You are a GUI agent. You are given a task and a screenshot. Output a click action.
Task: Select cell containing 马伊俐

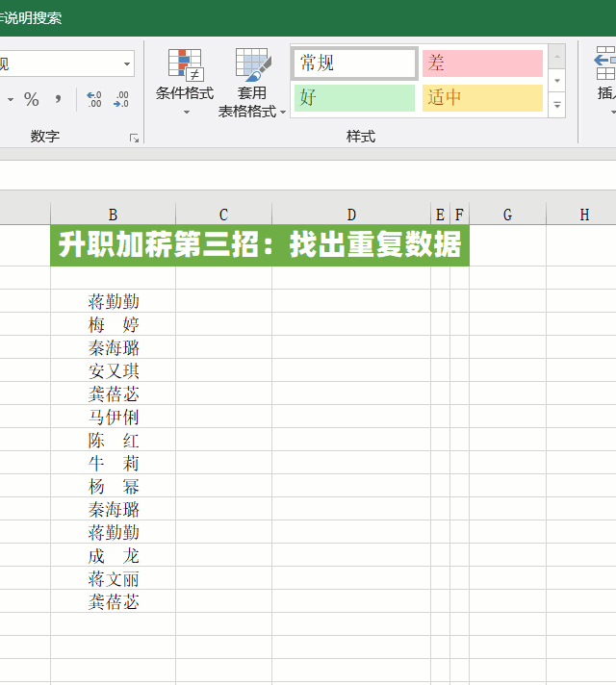click(x=114, y=417)
